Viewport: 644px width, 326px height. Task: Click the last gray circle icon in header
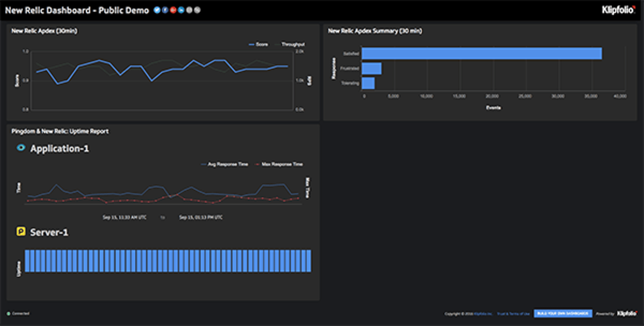point(197,10)
